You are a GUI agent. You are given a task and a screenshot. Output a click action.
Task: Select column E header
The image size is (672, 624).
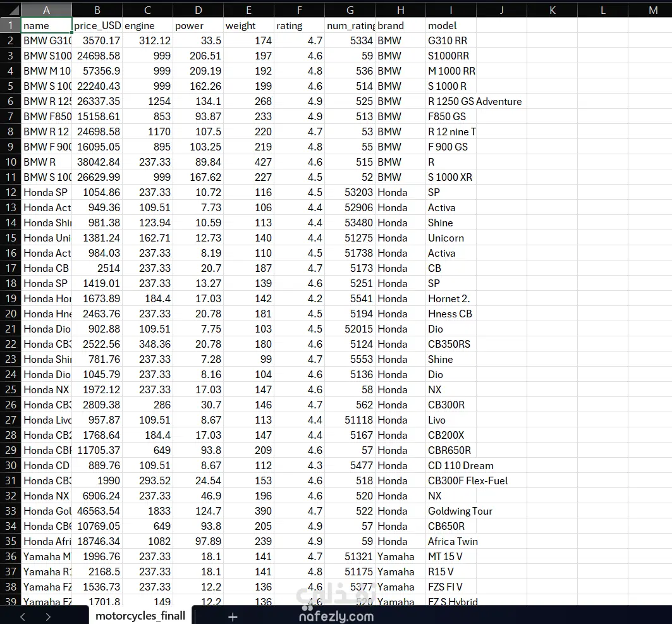248,10
